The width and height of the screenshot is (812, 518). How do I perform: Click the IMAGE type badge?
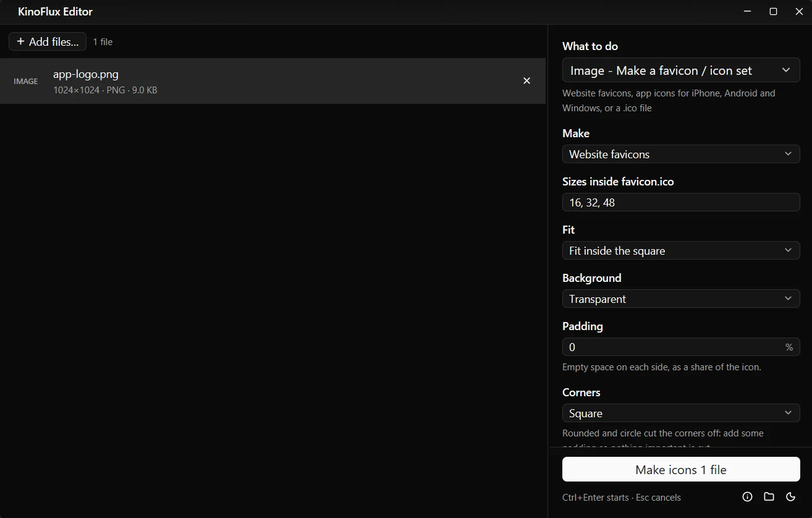[26, 81]
